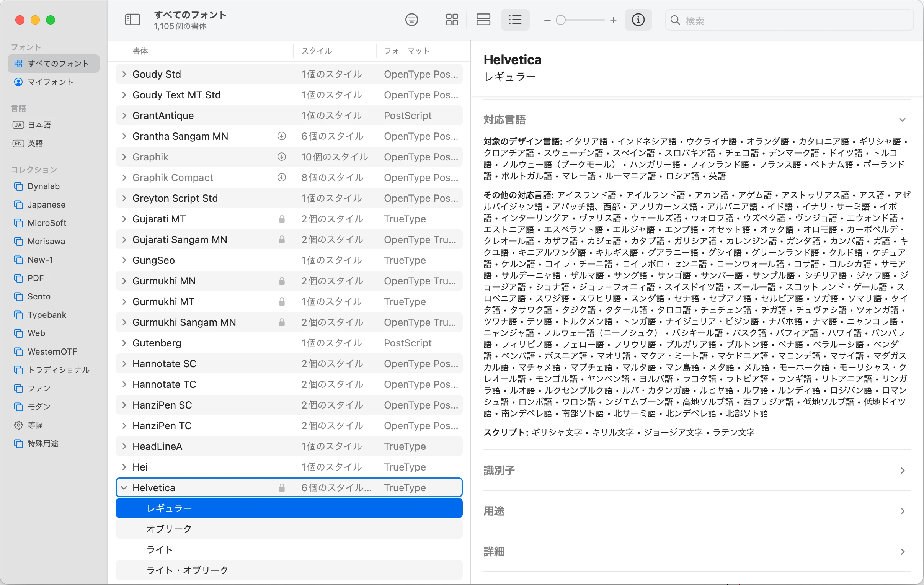
Task: Expand the Hannotate SC font family
Action: (124, 363)
